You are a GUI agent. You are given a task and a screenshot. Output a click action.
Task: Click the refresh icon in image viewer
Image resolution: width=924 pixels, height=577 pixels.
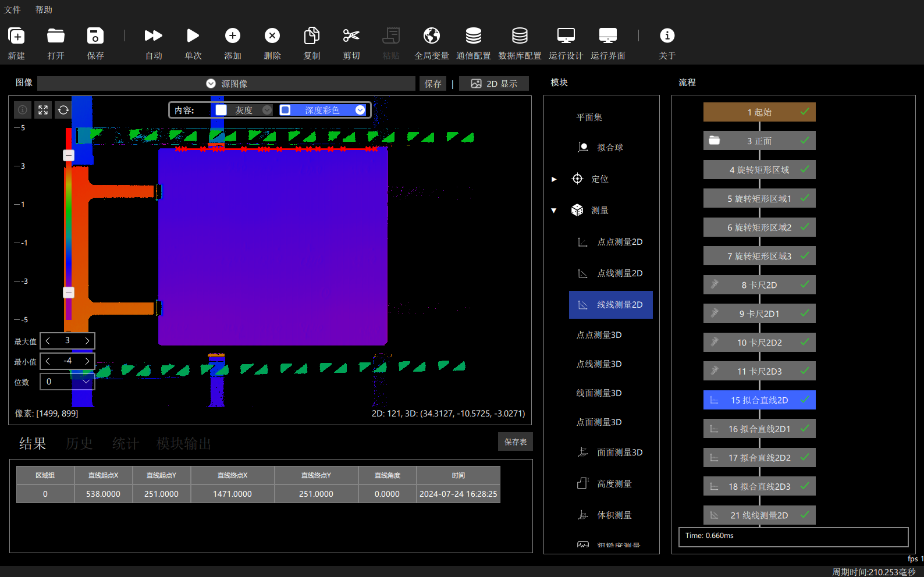tap(63, 110)
